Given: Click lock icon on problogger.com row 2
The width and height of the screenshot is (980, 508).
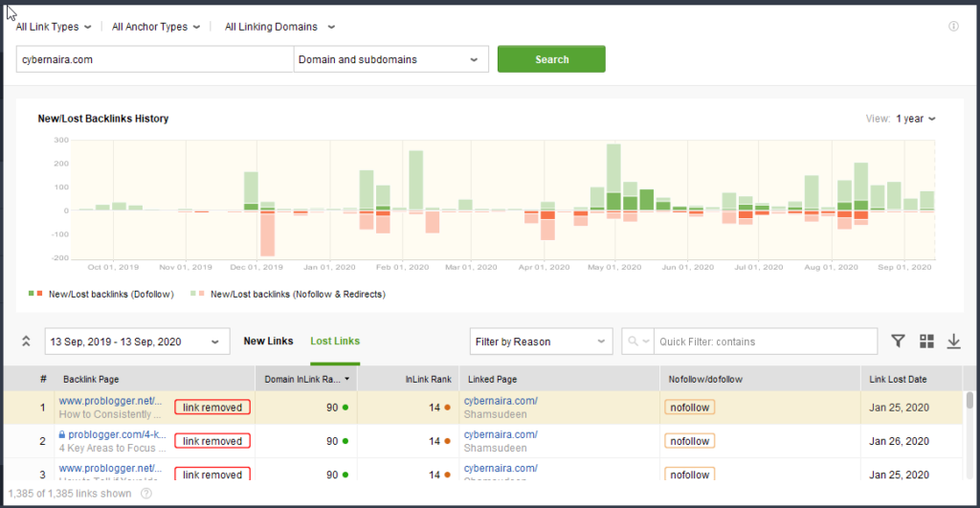Looking at the screenshot, I should (62, 434).
